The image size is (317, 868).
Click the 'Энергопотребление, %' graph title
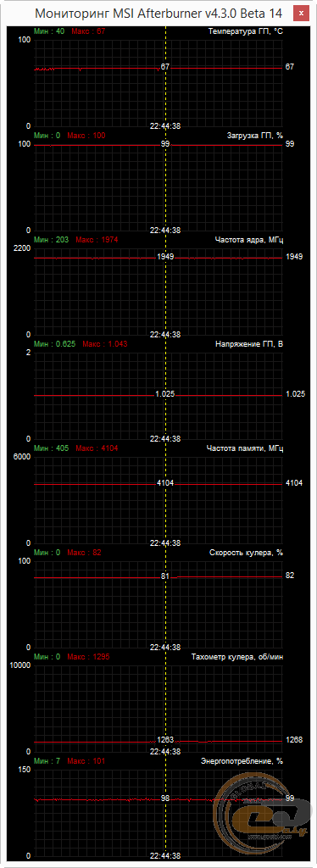[242, 760]
